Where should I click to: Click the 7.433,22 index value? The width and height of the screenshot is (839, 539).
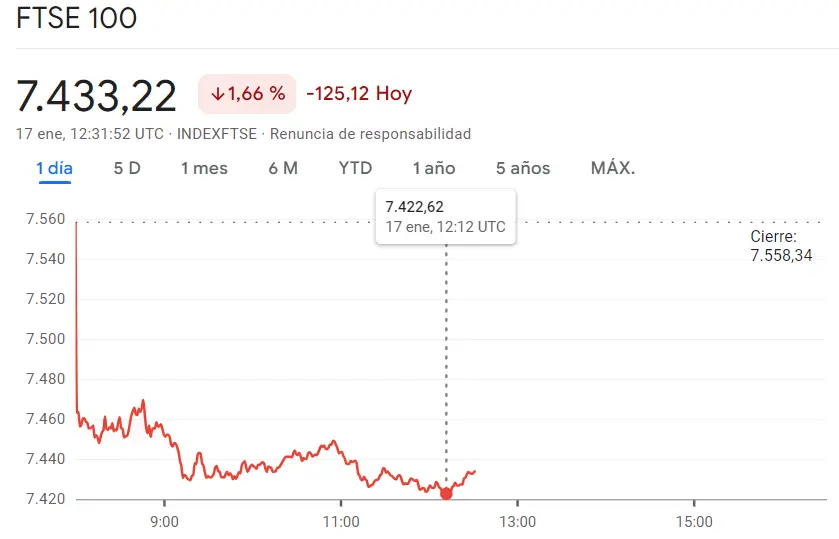pyautogui.click(x=96, y=96)
